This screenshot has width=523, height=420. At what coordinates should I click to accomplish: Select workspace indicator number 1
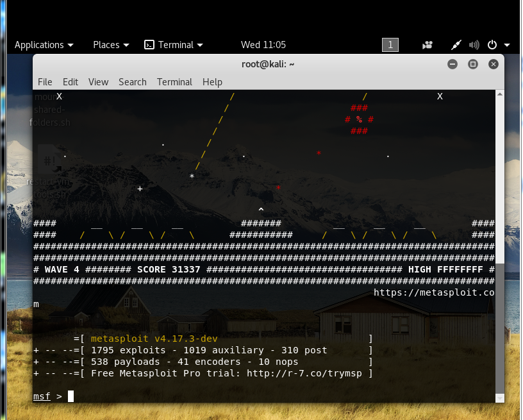[x=390, y=45]
